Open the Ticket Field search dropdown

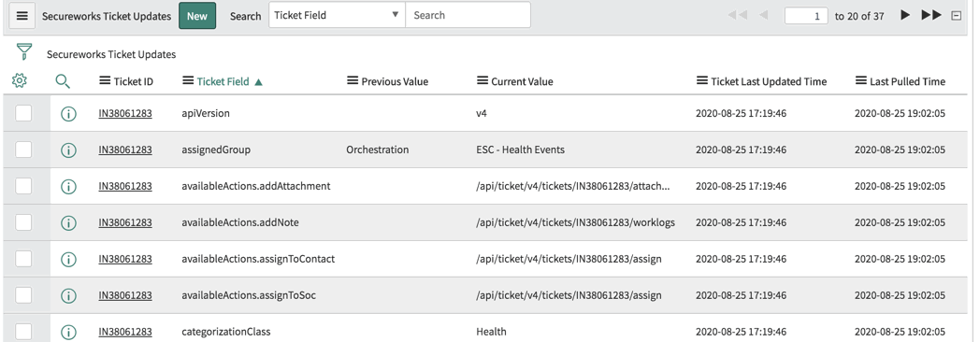(x=337, y=15)
